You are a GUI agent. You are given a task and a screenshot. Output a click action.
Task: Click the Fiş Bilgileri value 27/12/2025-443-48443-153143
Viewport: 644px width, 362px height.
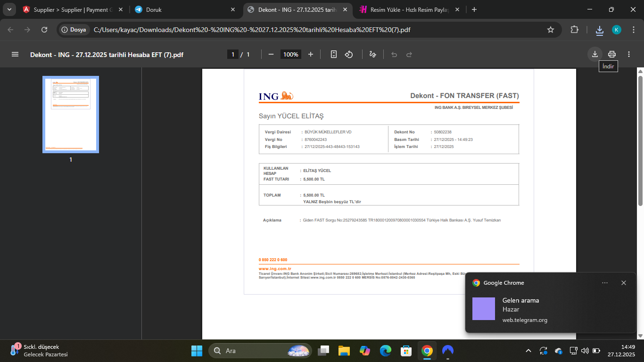point(332,147)
